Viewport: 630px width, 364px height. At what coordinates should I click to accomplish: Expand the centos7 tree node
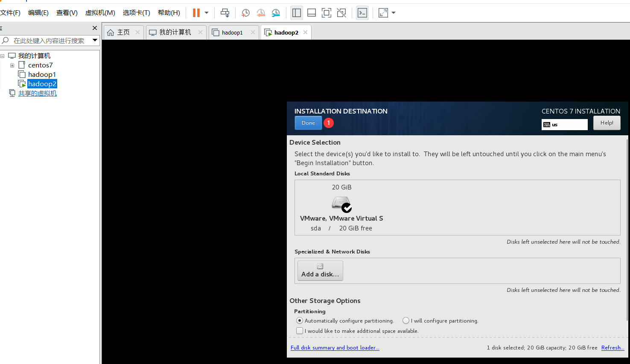click(x=12, y=65)
